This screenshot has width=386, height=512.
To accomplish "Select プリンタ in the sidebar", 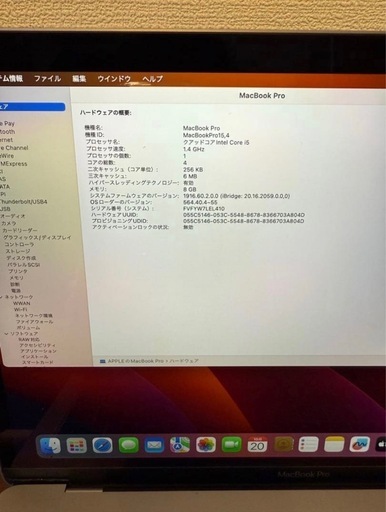I will (18, 271).
